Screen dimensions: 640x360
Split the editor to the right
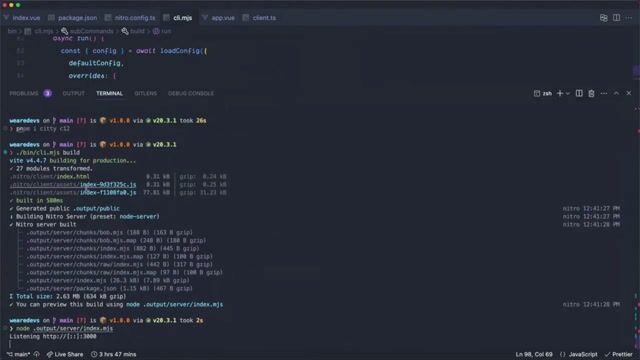616,18
